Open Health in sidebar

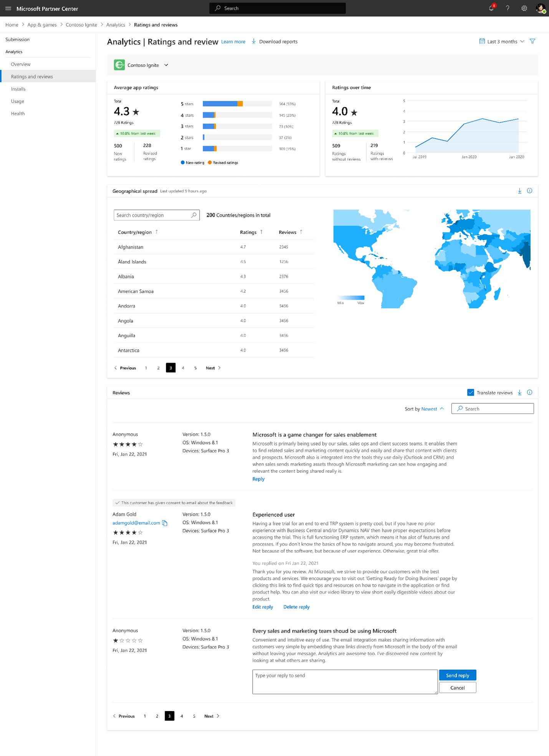coord(18,114)
